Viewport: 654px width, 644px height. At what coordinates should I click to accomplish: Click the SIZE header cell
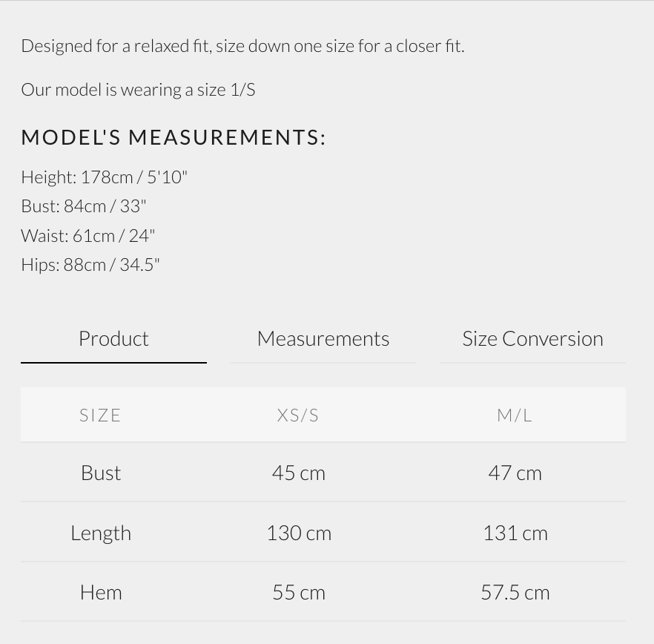point(100,415)
